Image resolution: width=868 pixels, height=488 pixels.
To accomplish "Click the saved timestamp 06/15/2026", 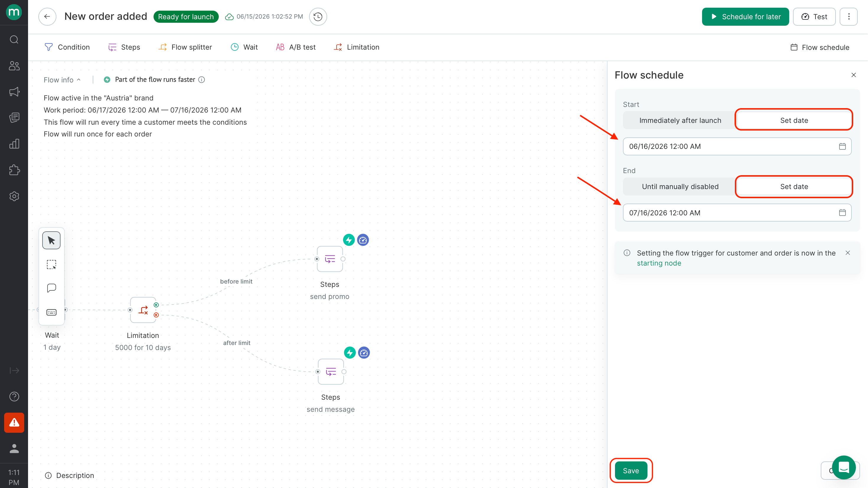I will tap(270, 17).
